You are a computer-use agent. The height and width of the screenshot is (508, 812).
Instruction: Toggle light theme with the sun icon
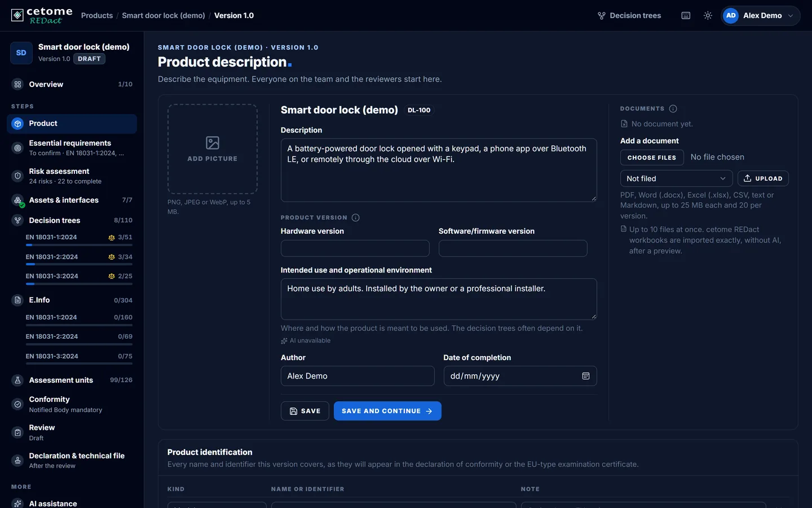[708, 16]
